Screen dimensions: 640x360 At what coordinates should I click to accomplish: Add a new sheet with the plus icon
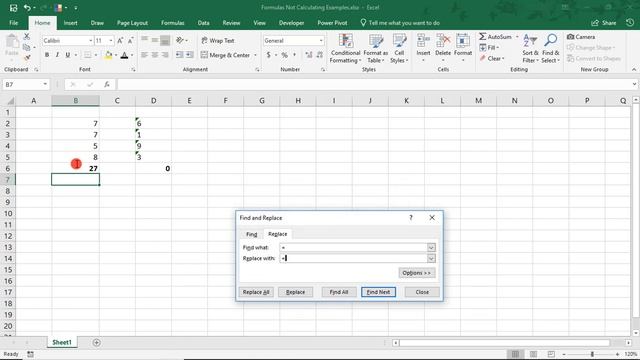click(96, 343)
